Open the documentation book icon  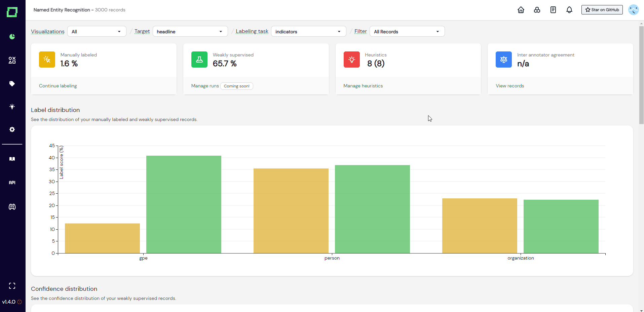click(x=12, y=159)
